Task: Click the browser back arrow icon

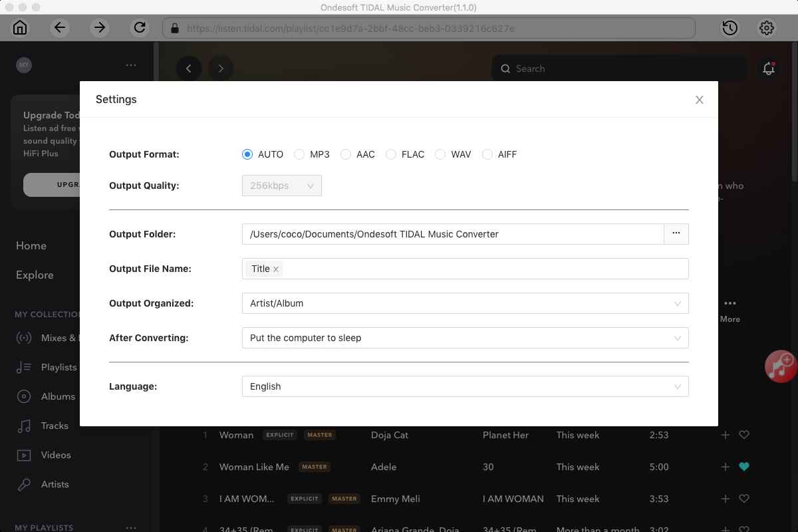Action: tap(60, 28)
